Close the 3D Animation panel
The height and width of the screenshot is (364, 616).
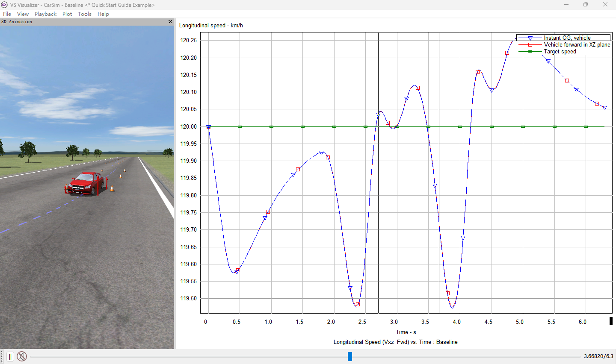[170, 22]
